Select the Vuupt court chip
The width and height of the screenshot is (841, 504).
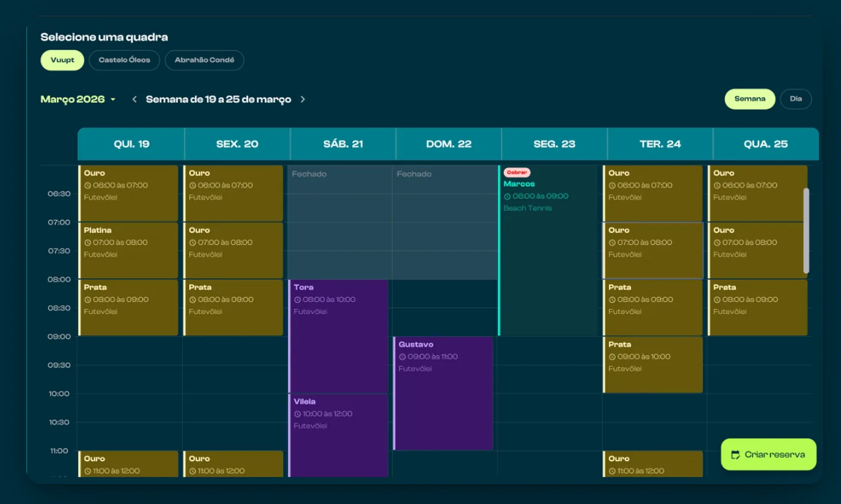[62, 60]
